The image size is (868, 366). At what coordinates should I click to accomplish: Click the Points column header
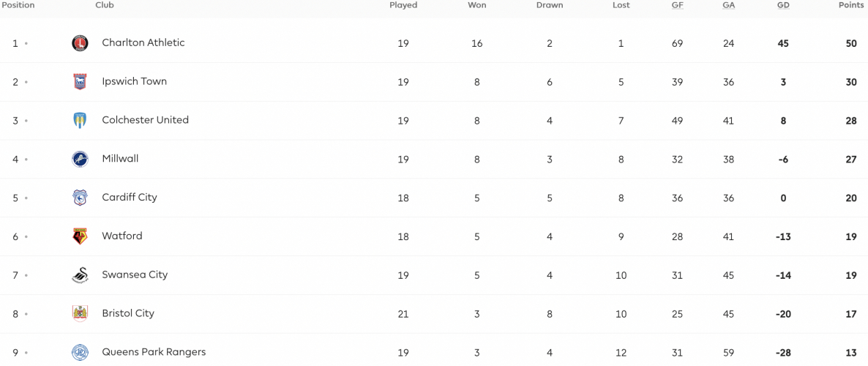[x=851, y=5]
